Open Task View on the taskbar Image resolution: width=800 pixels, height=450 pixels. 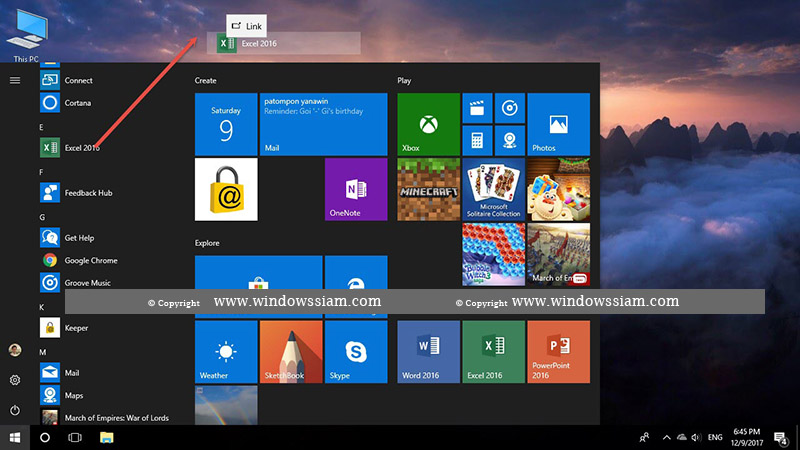tap(75, 437)
